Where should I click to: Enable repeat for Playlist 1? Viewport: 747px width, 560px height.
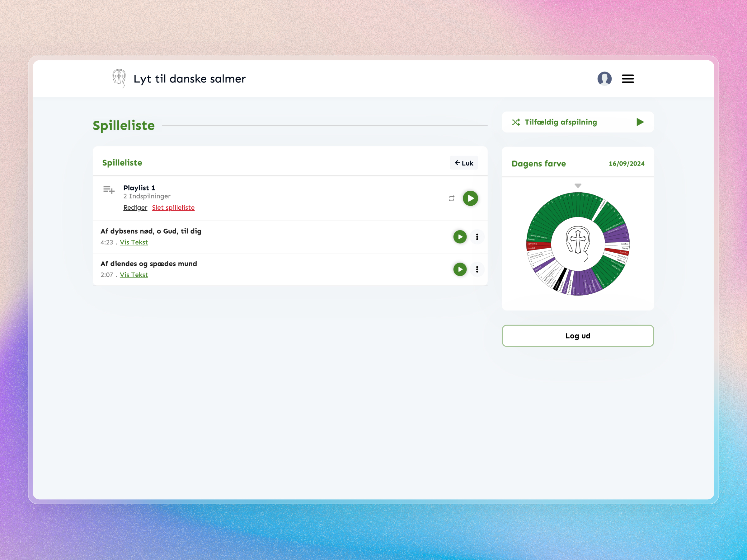coord(452,198)
